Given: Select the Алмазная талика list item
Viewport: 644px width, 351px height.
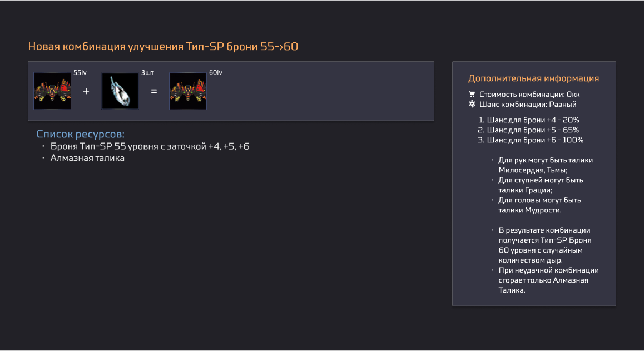Looking at the screenshot, I should point(87,158).
